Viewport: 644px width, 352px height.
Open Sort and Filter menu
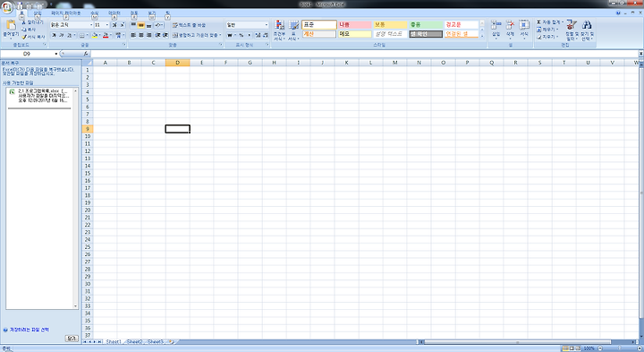click(572, 30)
